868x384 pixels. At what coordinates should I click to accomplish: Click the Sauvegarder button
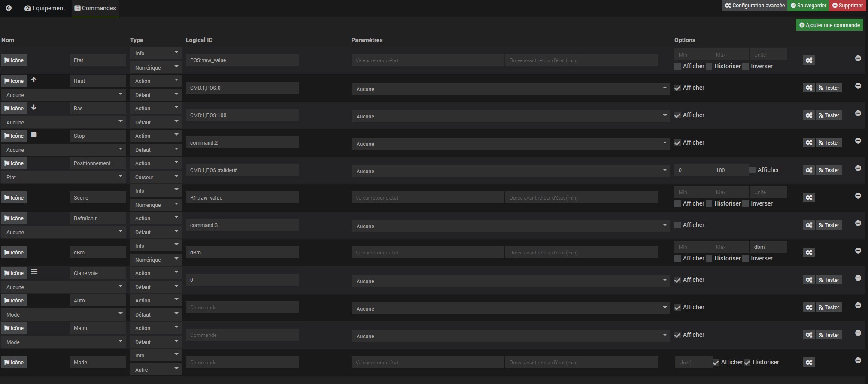pos(808,6)
